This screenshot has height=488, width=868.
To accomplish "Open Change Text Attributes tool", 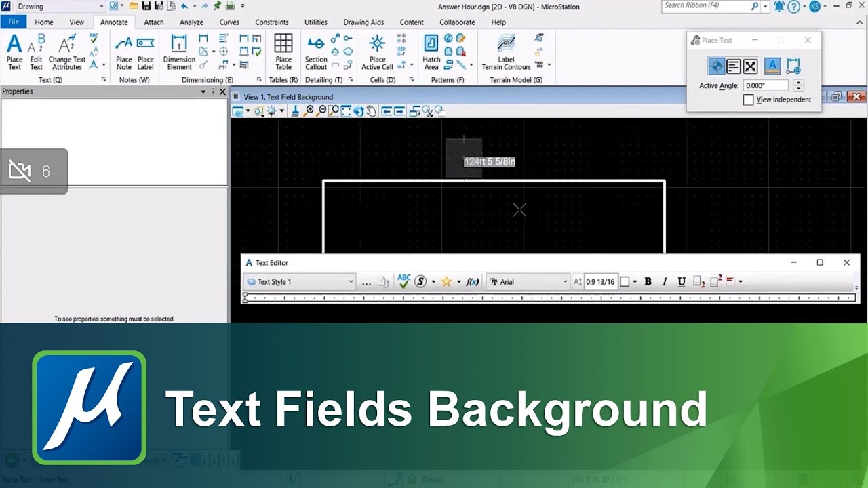I will click(66, 52).
